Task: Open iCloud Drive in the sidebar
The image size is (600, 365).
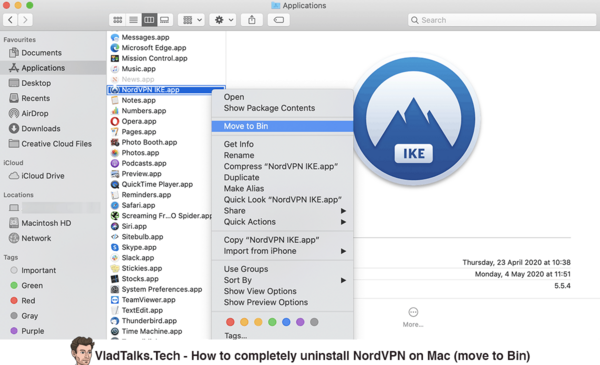Action: pyautogui.click(x=36, y=176)
